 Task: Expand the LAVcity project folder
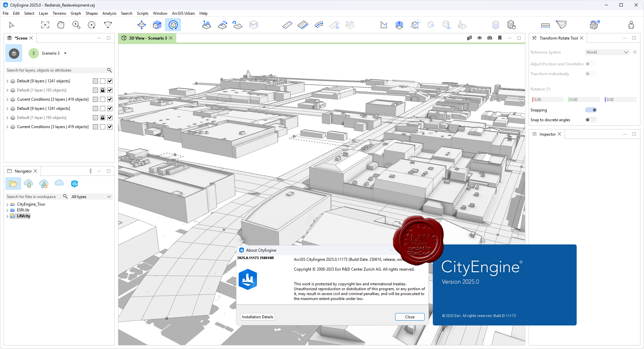tap(7, 216)
